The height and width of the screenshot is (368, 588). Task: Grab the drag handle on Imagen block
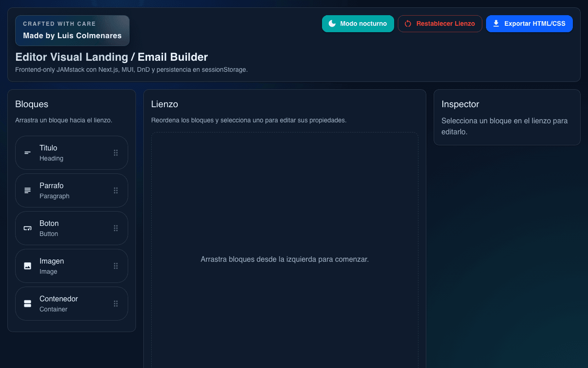[116, 266]
